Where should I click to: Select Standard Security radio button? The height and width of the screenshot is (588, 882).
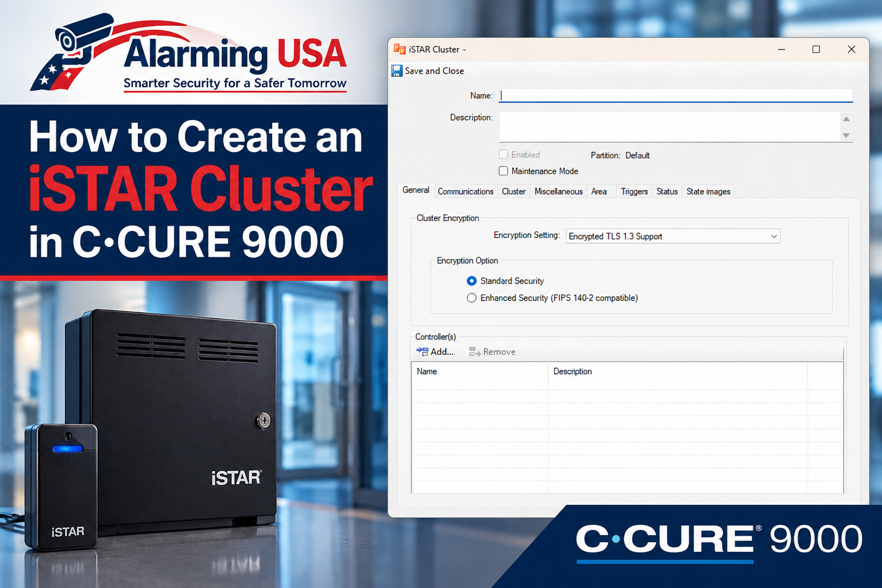(471, 281)
